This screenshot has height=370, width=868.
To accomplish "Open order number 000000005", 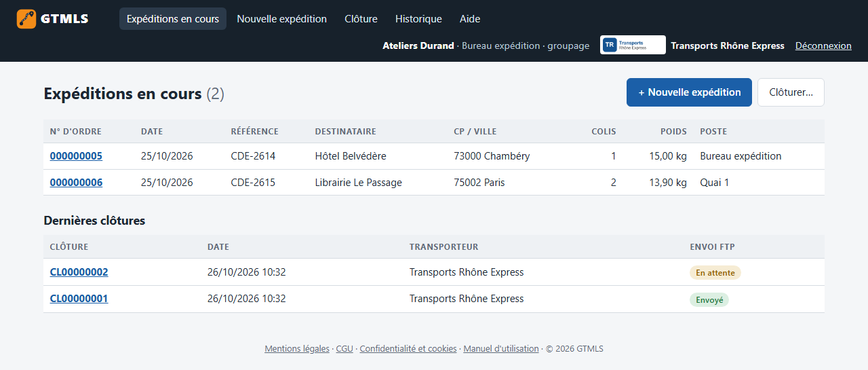I will (76, 156).
